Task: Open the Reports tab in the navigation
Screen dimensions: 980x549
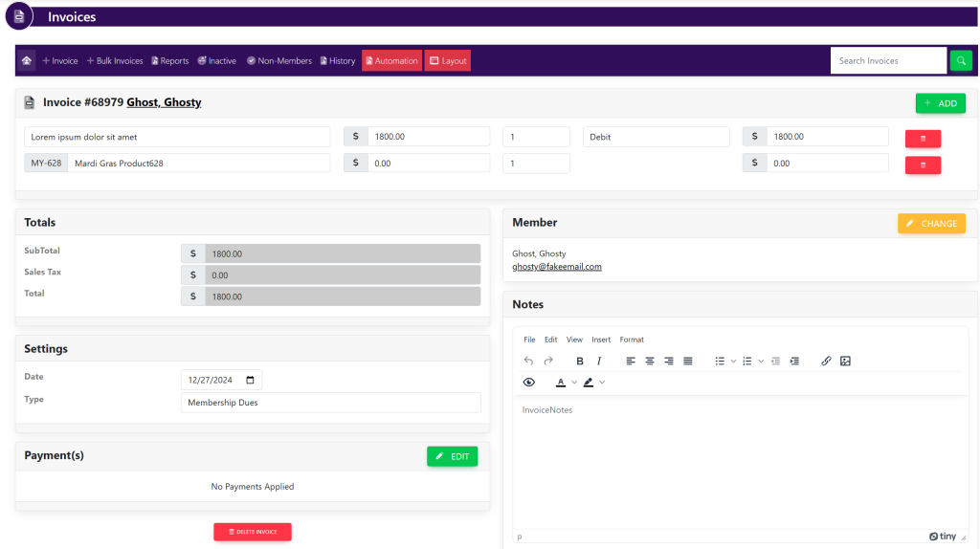Action: [169, 61]
